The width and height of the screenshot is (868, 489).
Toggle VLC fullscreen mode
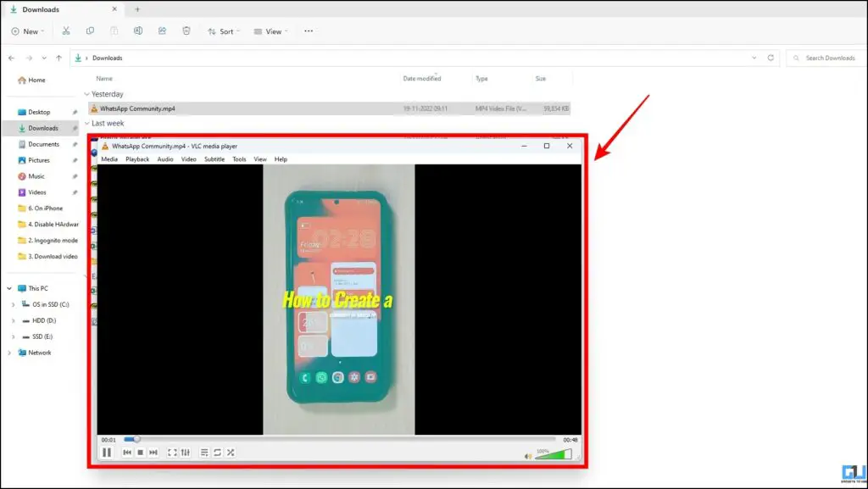click(172, 453)
